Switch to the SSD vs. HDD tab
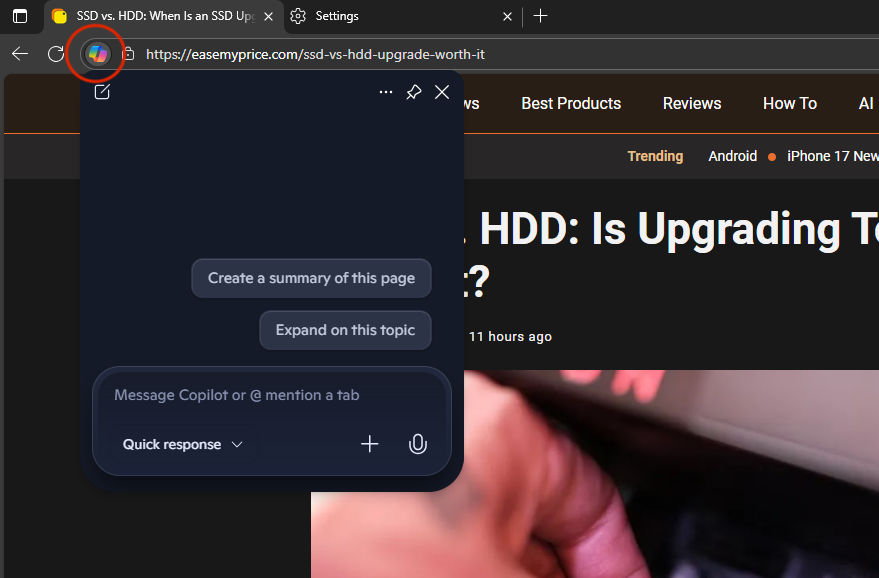Screen dimensions: 879x578 coord(164,16)
